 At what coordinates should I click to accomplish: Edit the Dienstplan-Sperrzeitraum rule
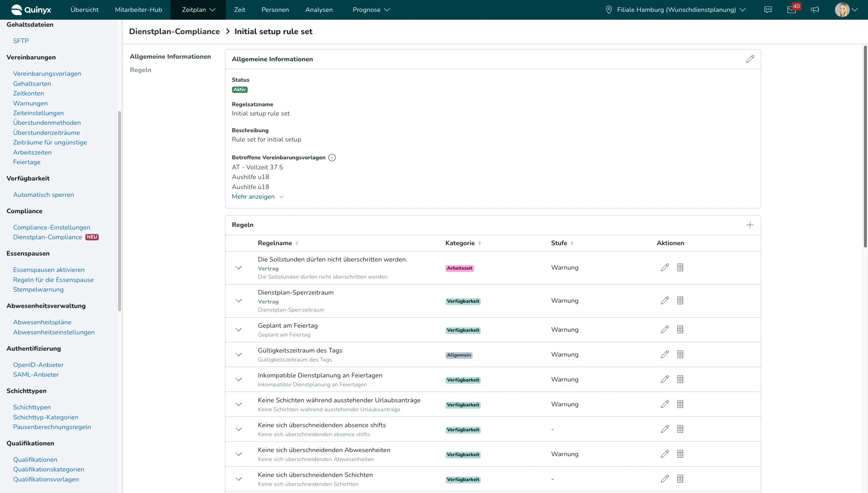665,301
